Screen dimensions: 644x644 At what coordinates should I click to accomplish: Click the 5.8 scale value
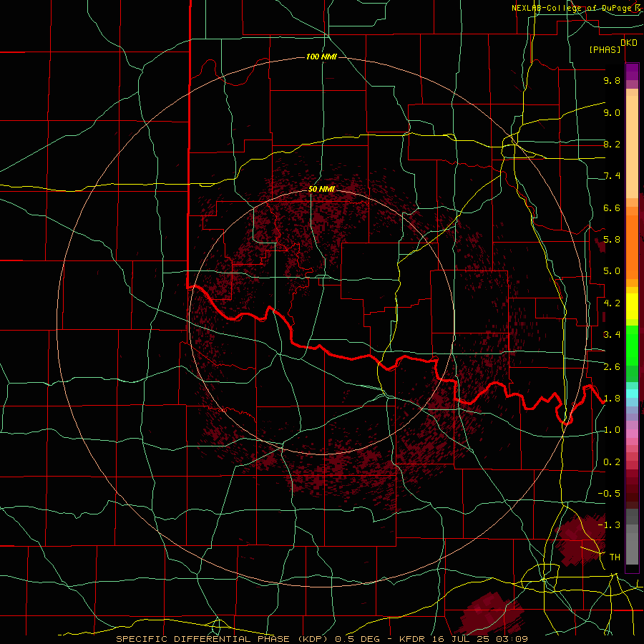click(x=612, y=240)
